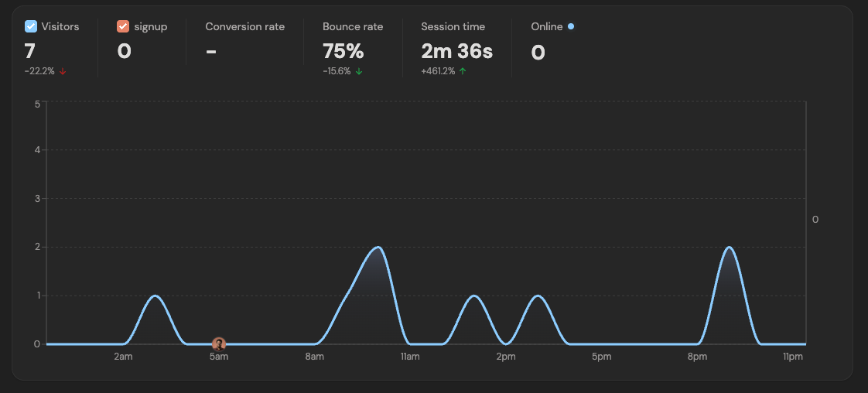The image size is (868, 393).
Task: Click the Online label
Action: click(x=546, y=26)
